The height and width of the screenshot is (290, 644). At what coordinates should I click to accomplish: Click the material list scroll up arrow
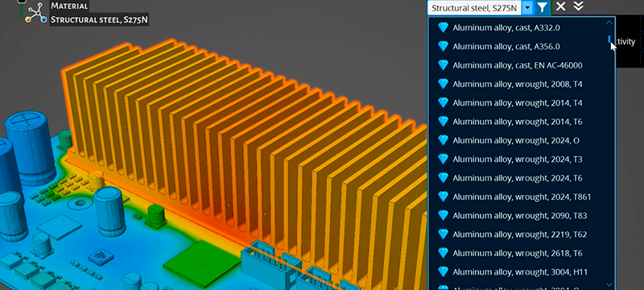click(609, 23)
